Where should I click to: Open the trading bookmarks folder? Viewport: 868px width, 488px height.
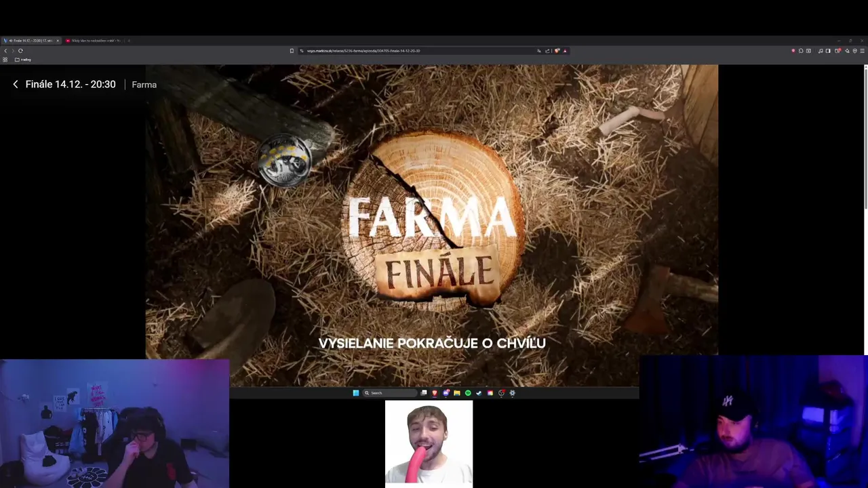tap(23, 60)
